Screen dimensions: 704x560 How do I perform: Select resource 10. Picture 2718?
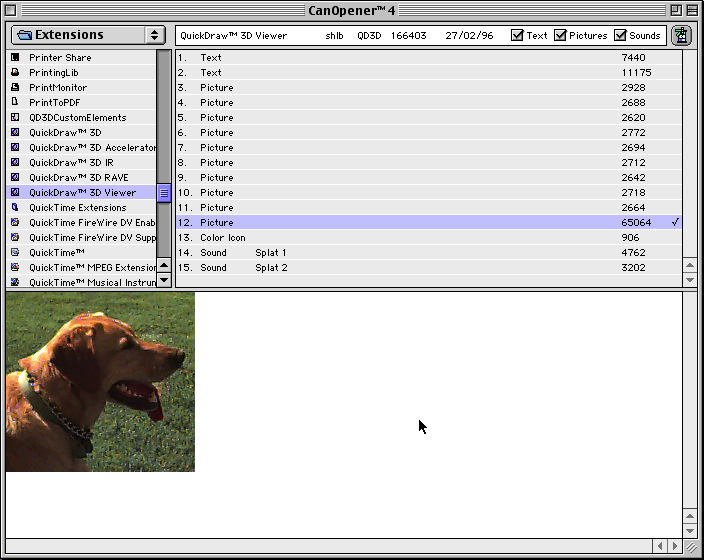click(429, 192)
